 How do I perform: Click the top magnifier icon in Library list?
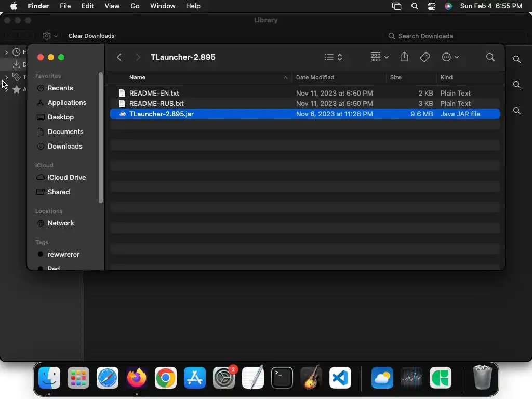pos(517,59)
